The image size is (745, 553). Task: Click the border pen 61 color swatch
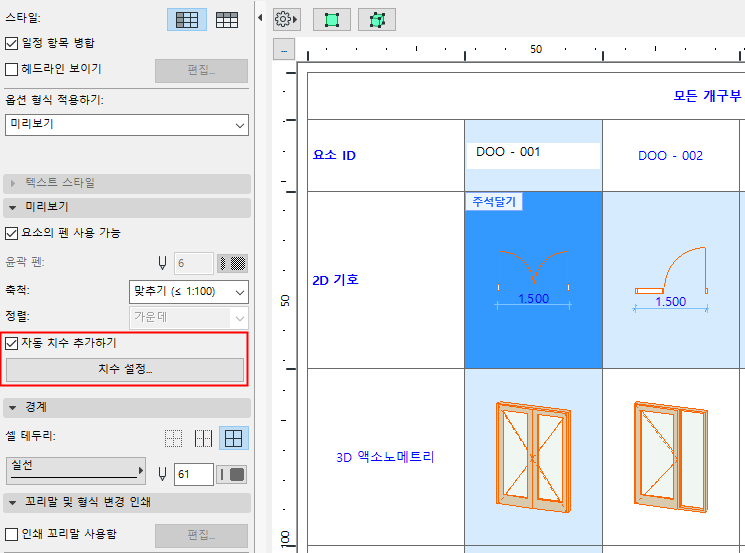(x=232, y=475)
